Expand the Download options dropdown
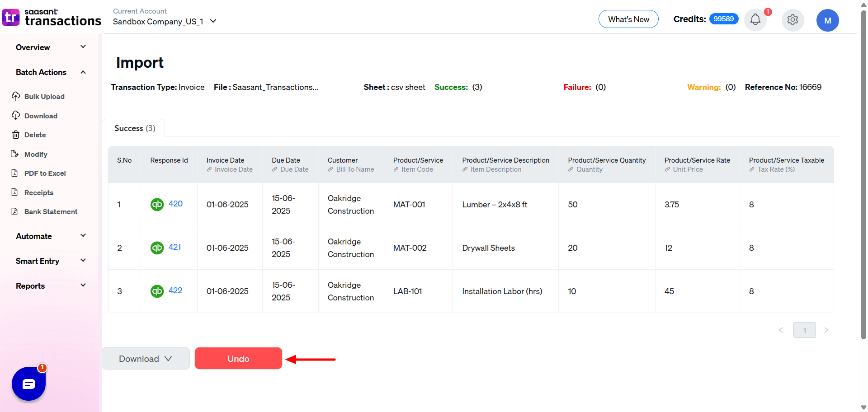 [146, 358]
